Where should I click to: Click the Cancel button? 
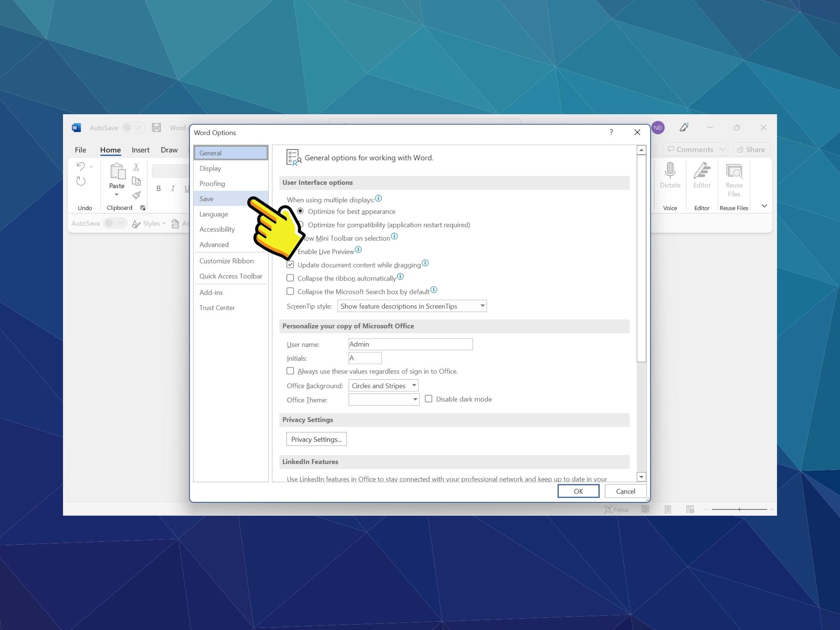625,491
